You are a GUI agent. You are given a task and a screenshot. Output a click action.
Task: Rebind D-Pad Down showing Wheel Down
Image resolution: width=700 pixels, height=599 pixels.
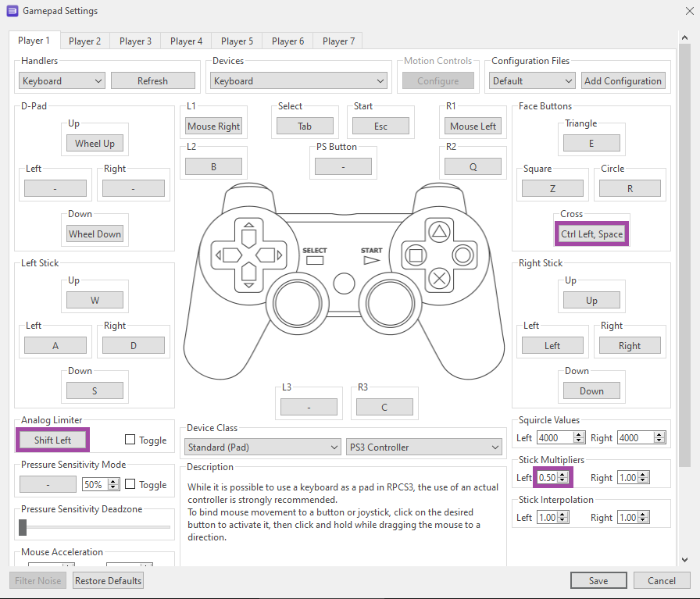[95, 234]
